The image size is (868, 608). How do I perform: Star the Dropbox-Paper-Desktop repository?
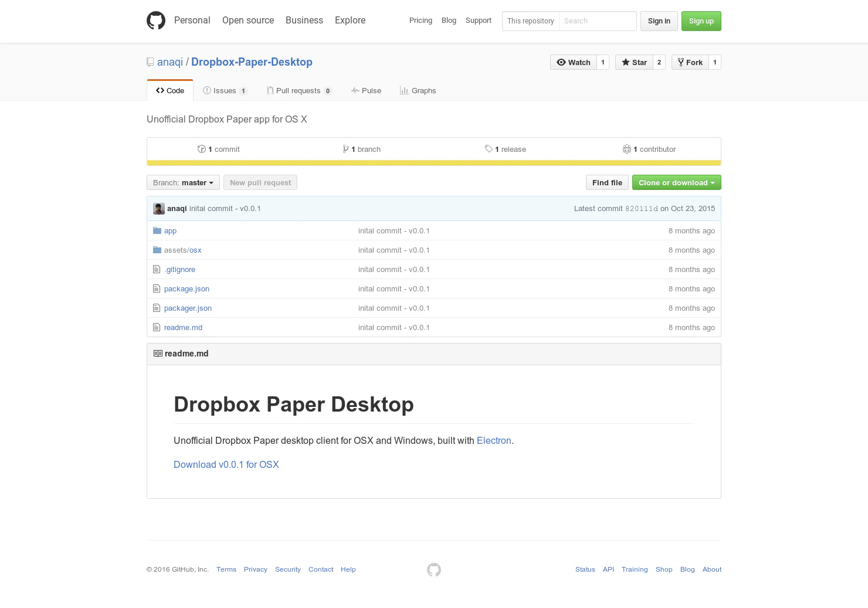634,62
